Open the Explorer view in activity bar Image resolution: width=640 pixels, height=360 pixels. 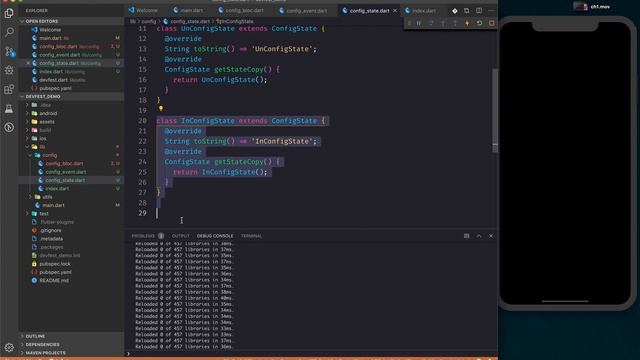point(9,13)
